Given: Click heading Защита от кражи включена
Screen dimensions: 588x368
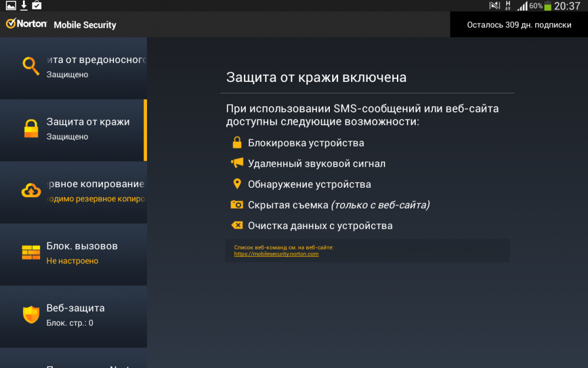Looking at the screenshot, I should pos(316,77).
